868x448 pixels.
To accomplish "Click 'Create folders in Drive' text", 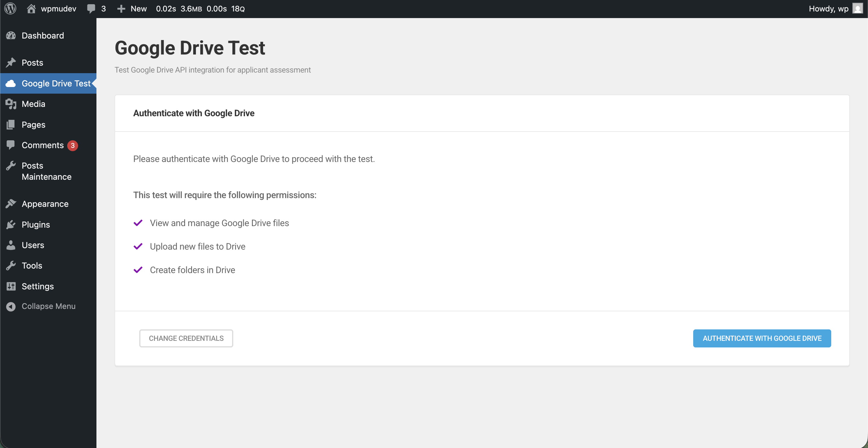I will (x=192, y=270).
